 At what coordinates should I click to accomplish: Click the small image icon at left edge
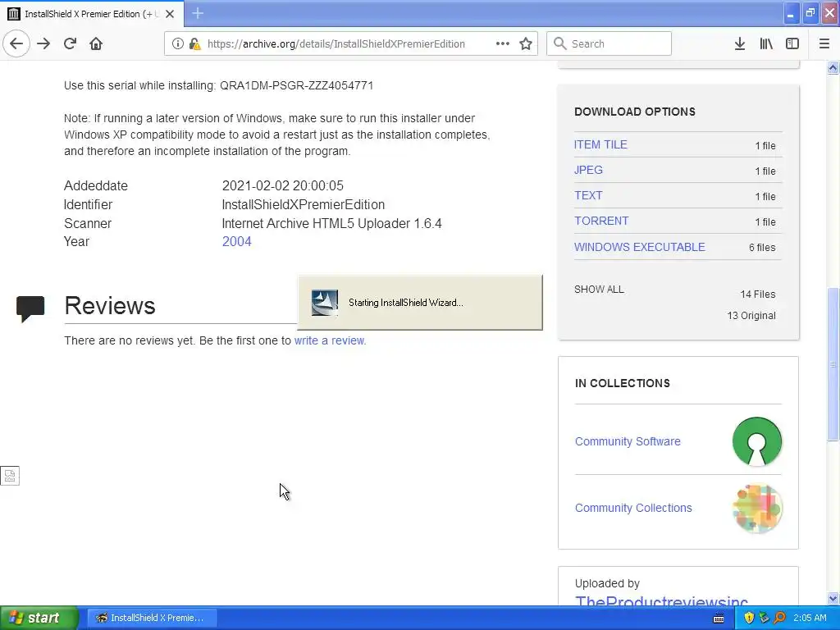point(10,476)
